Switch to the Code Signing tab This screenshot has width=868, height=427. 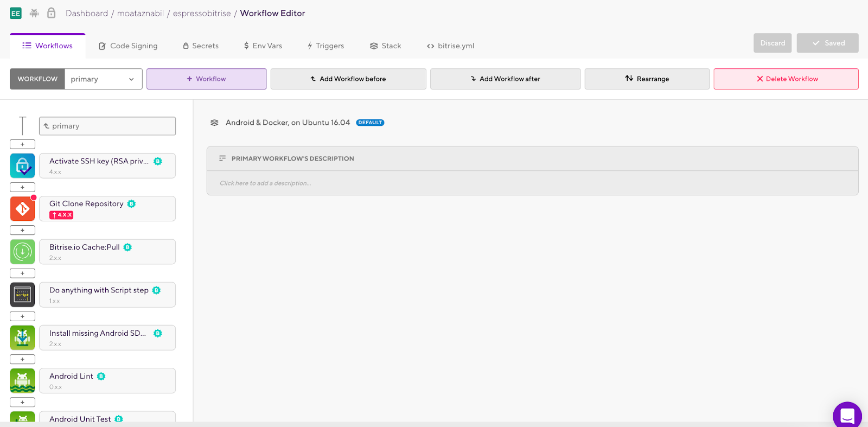point(128,46)
